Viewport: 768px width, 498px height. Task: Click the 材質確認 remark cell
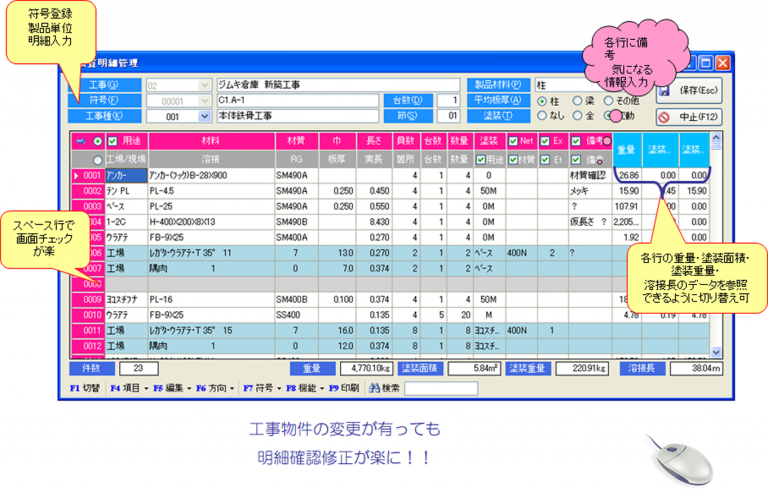point(590,175)
